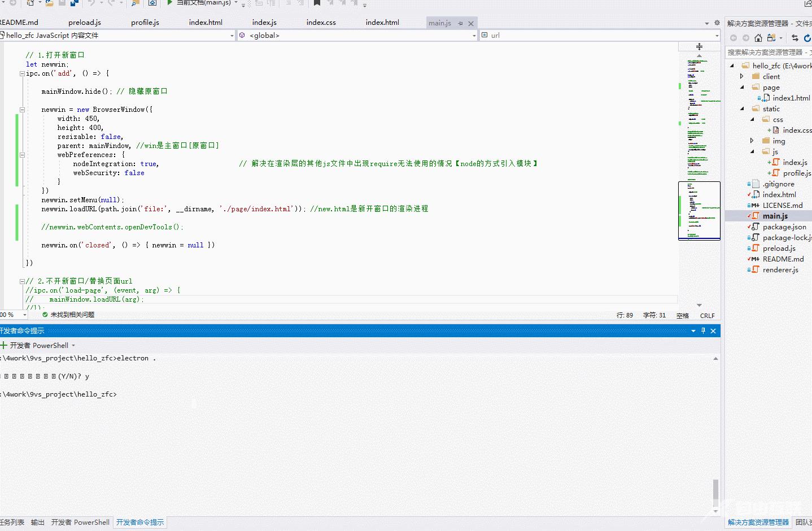Click the split editor icon above the minimap
Image resolution: width=812 pixels, height=531 pixels.
point(699,46)
